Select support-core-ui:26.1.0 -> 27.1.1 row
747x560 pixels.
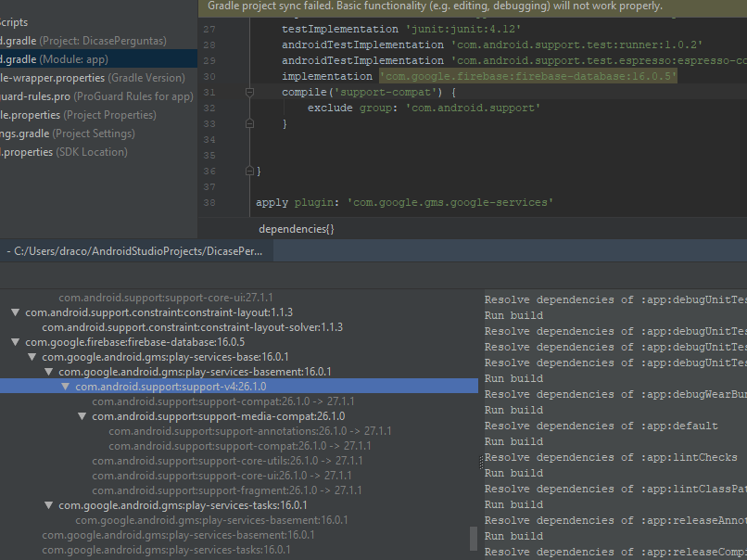coord(222,476)
